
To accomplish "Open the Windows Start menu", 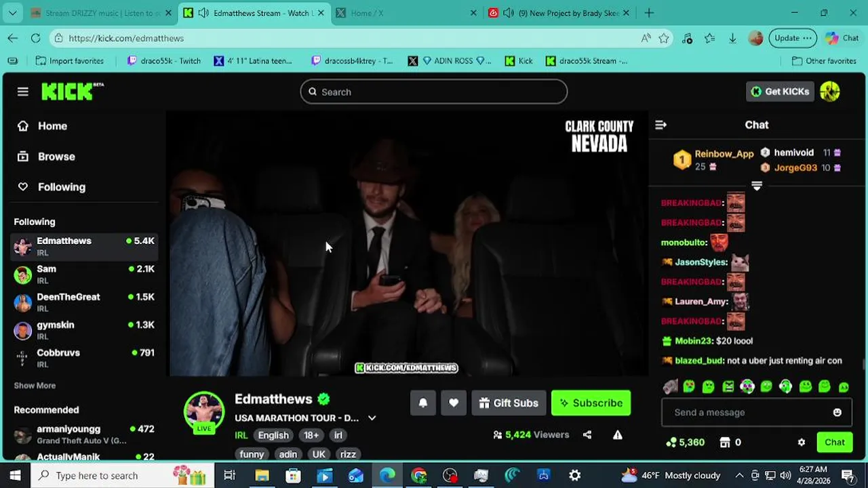I will pyautogui.click(x=15, y=475).
